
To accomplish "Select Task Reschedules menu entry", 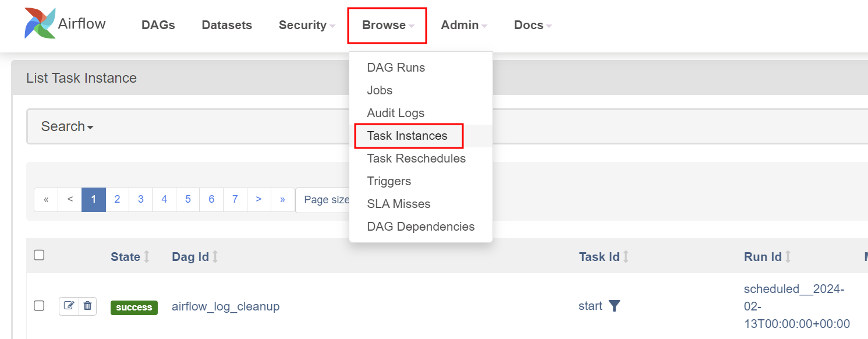I will point(421,158).
